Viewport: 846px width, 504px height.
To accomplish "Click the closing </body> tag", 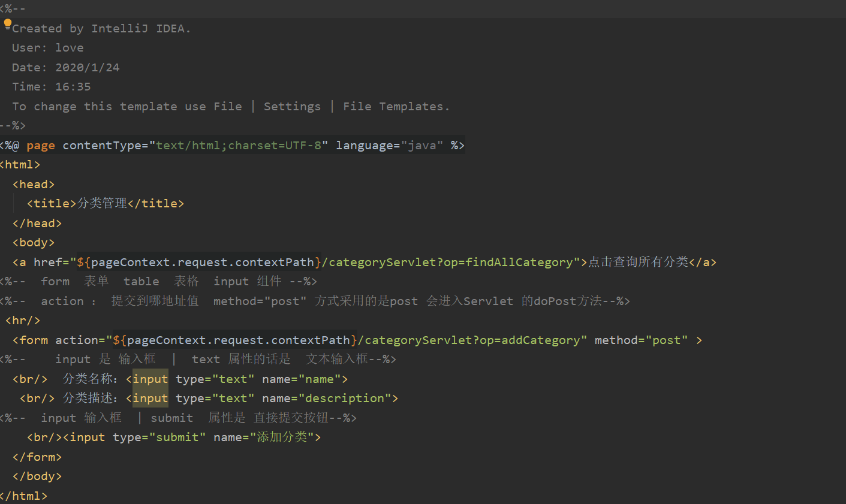I will 37,476.
